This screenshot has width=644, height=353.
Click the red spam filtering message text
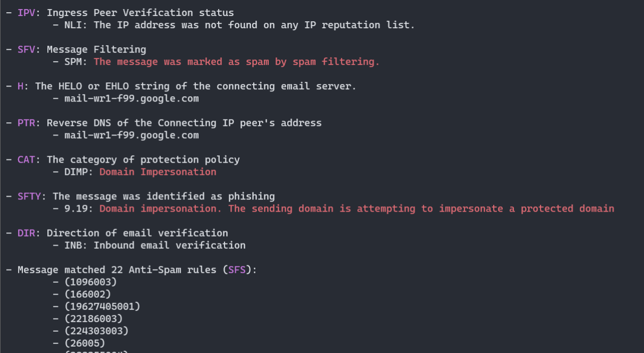click(236, 62)
